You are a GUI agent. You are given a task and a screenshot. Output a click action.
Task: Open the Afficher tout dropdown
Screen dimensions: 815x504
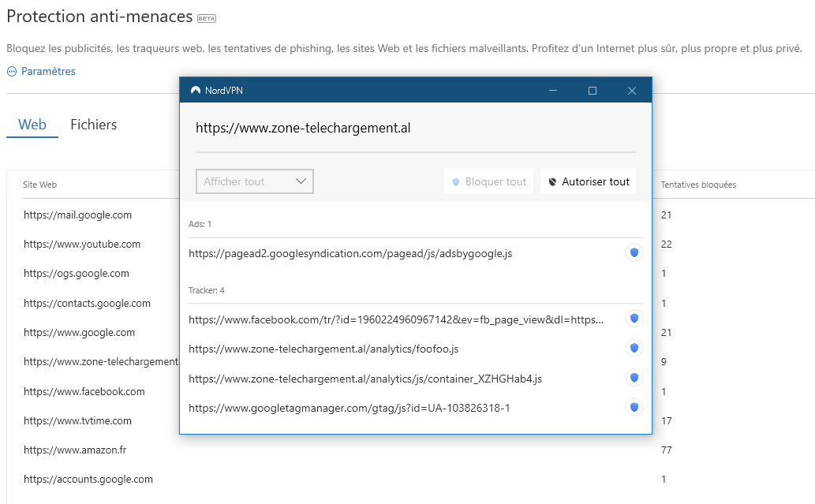(x=255, y=181)
